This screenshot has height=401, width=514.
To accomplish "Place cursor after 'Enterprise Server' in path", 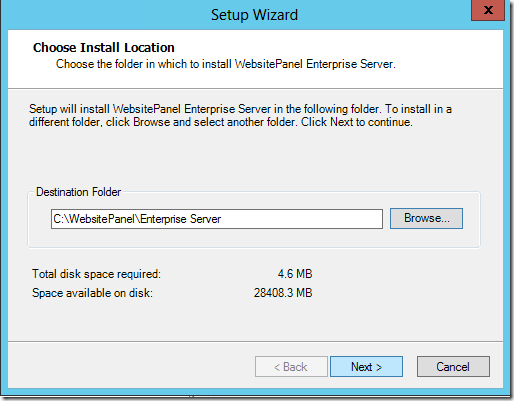I will pyautogui.click(x=222, y=219).
